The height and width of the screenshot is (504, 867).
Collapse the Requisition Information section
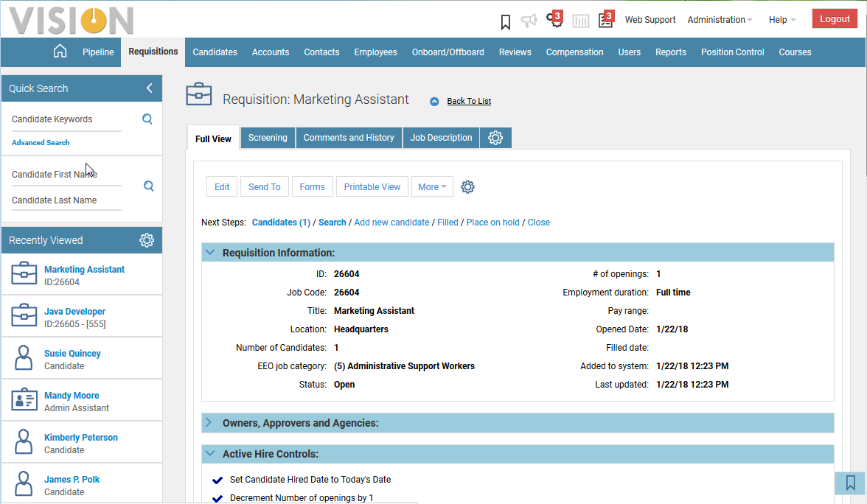pos(210,253)
